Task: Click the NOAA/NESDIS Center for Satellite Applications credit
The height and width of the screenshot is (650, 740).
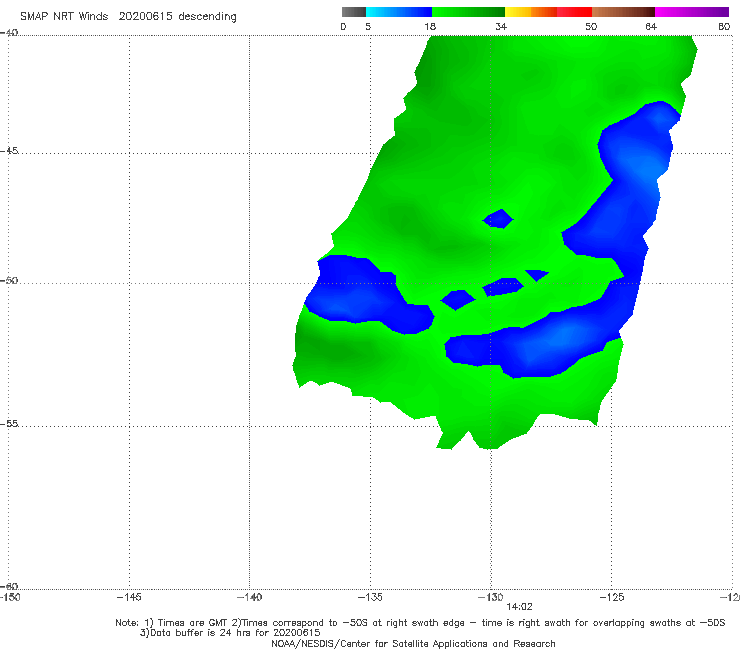Action: [413, 644]
